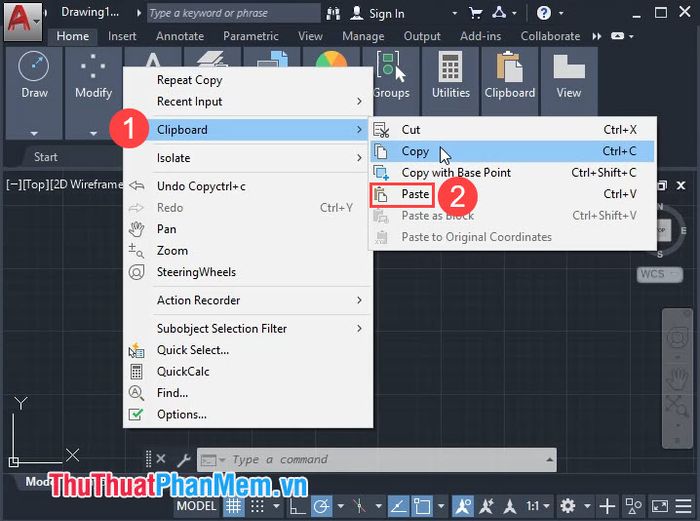
Task: Open the Utilities panel icon
Action: click(450, 67)
